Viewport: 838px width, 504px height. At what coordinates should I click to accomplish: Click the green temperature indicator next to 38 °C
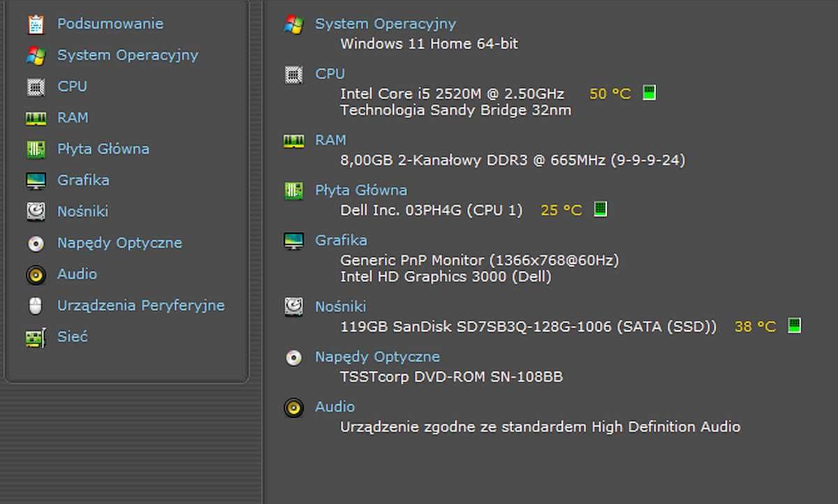click(794, 325)
